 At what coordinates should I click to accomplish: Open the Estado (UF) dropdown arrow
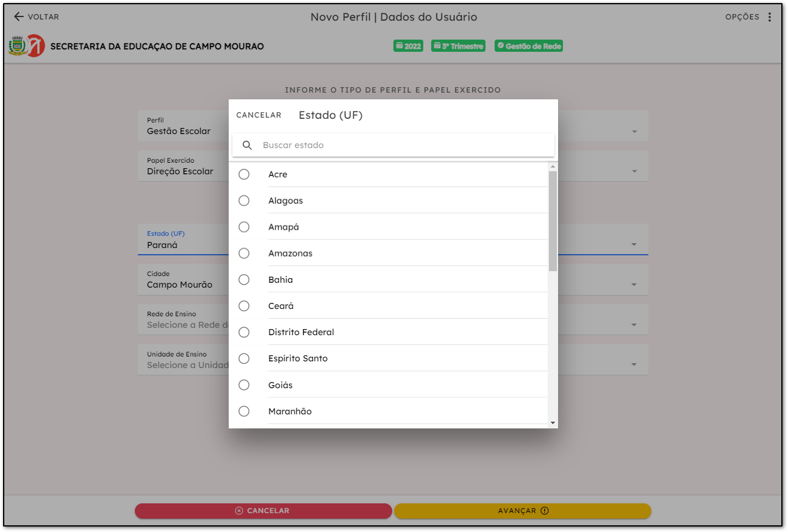634,244
